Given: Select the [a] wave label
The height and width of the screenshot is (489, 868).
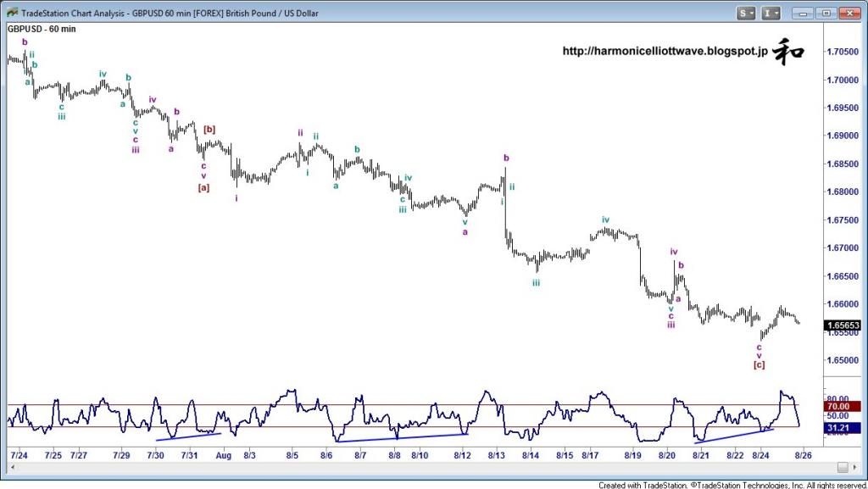Looking at the screenshot, I should (x=203, y=187).
